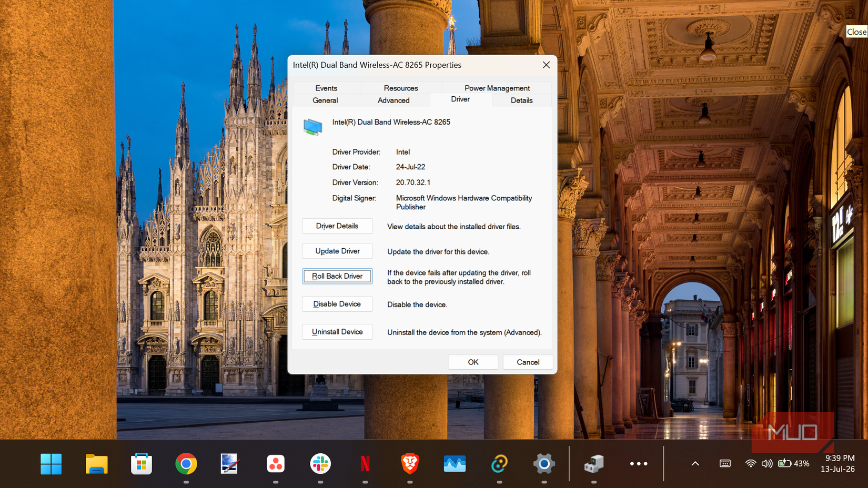
Task: Click 'View details about the installed driver files.'
Action: (454, 227)
